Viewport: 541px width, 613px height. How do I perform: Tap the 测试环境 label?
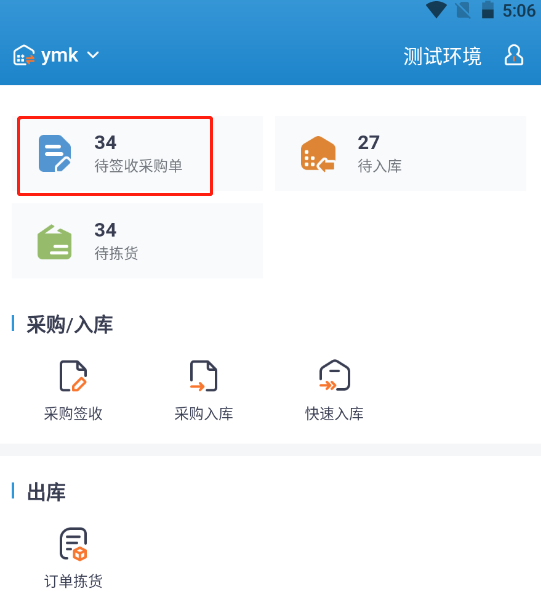pyautogui.click(x=442, y=56)
